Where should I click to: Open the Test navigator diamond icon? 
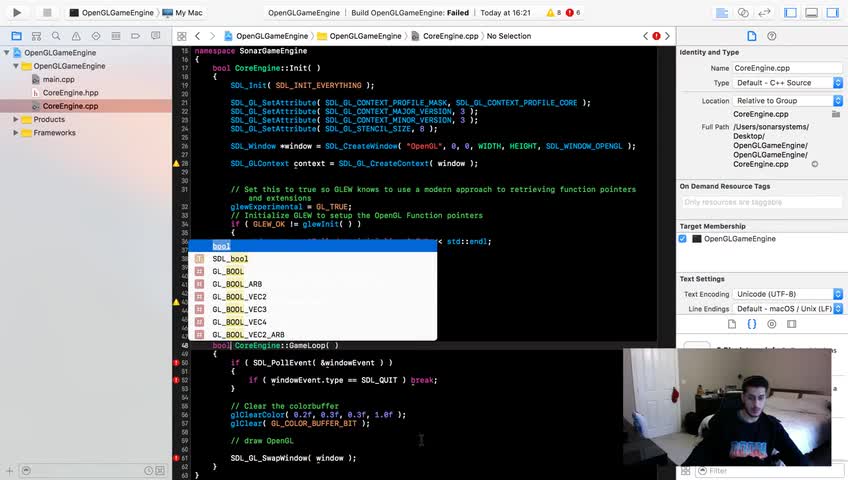tap(96, 36)
